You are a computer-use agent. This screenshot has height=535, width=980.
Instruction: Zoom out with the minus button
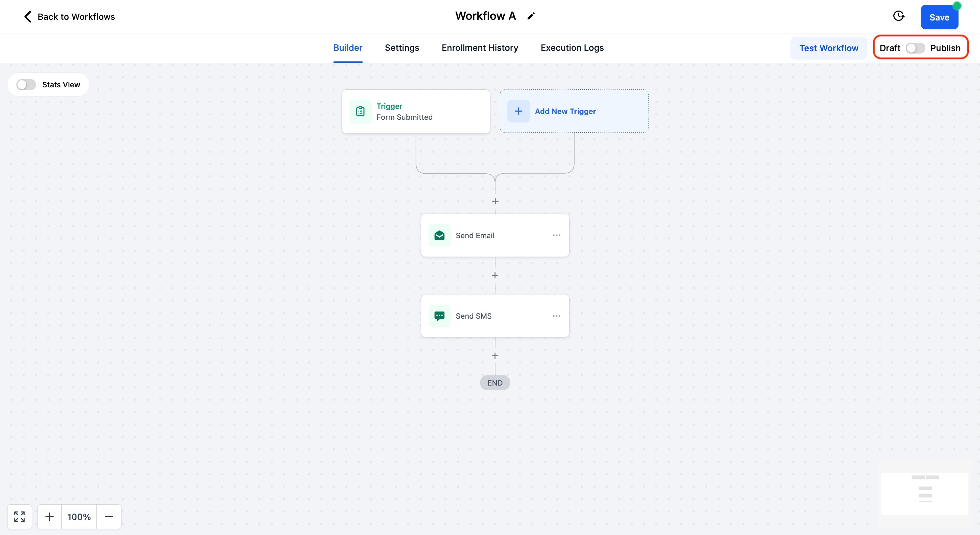point(109,516)
